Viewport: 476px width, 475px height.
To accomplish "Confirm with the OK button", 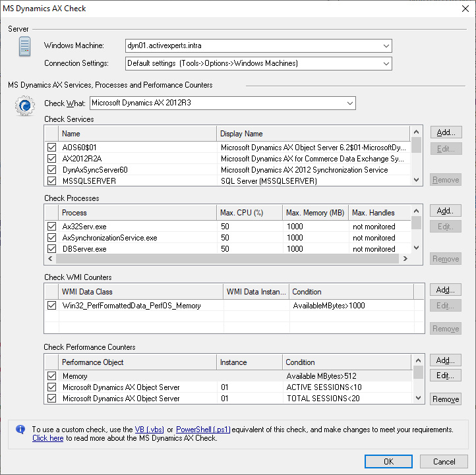I will click(x=388, y=461).
